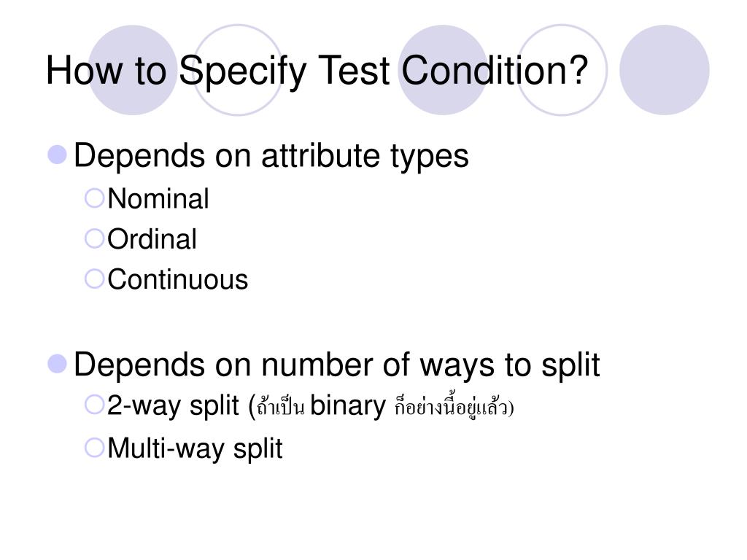Click the Thai text after 'binary'
The width and height of the screenshot is (747, 560).
tap(454, 408)
